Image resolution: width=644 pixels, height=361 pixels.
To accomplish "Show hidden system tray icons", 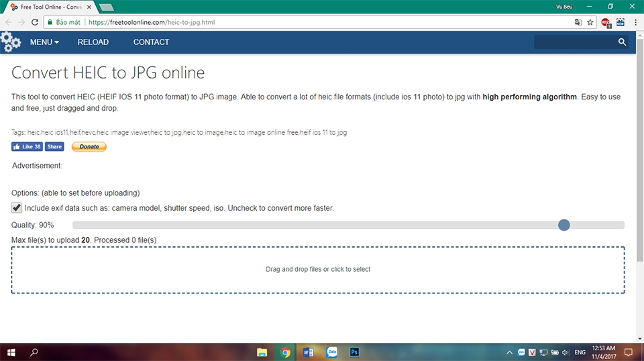I will click(509, 352).
